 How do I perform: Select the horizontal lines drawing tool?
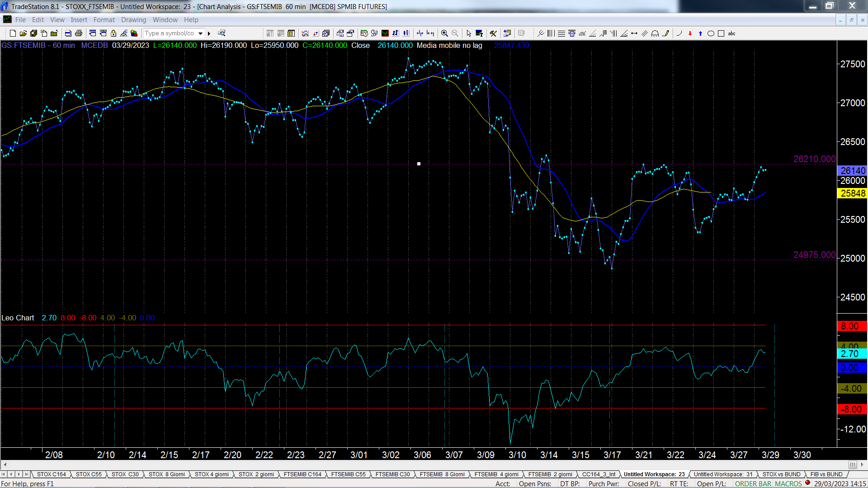click(561, 33)
